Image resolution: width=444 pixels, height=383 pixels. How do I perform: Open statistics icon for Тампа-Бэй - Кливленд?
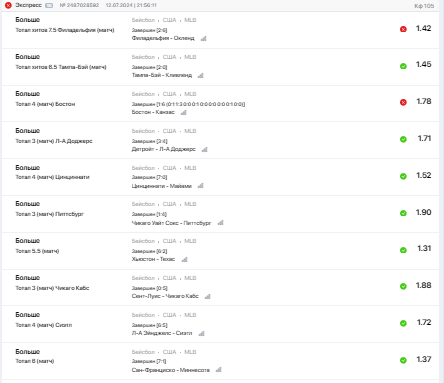coord(200,75)
